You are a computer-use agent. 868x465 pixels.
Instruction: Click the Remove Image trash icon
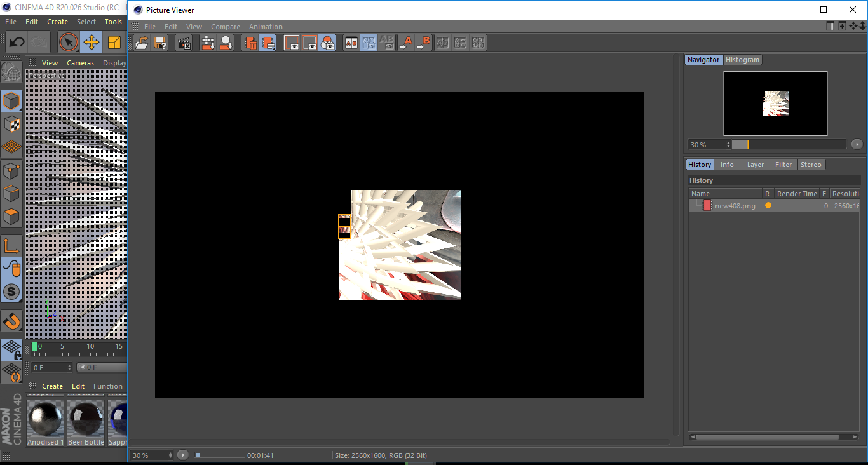(250, 43)
